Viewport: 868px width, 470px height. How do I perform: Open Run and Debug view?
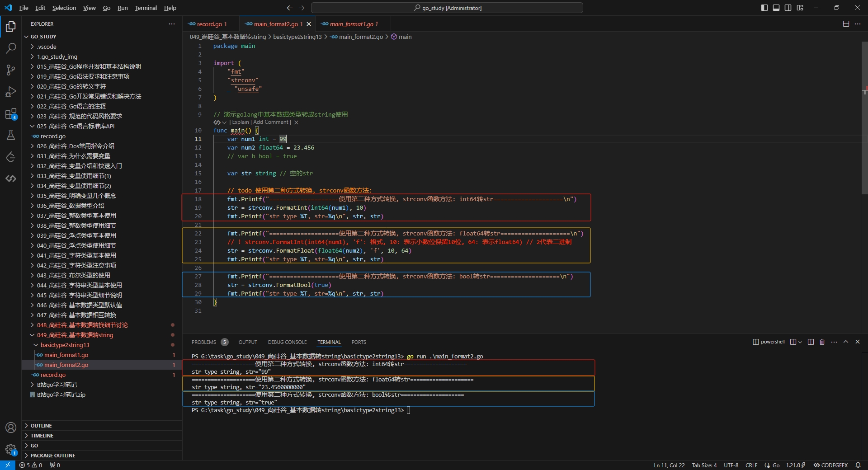(11, 92)
